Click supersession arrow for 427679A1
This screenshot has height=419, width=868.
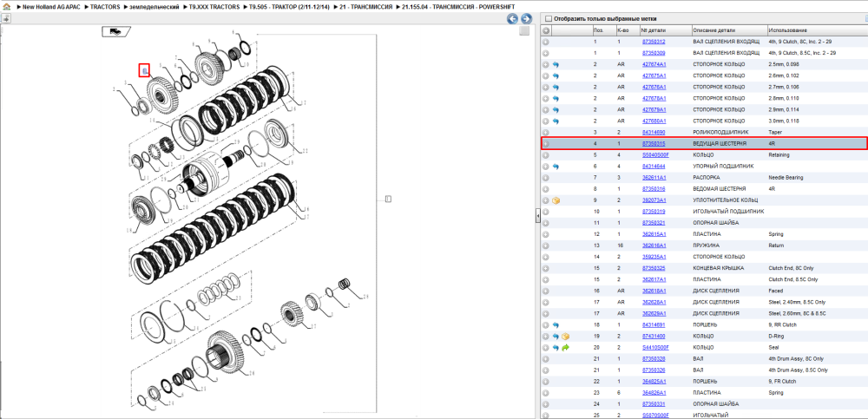coord(556,109)
